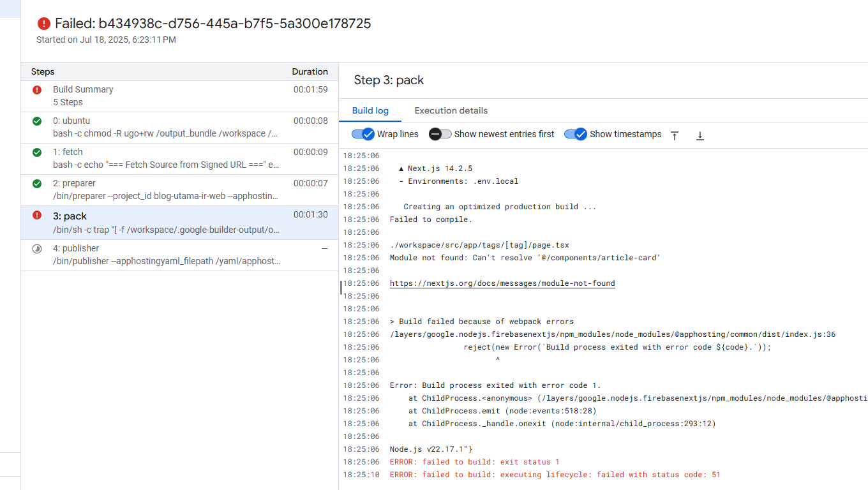Click the red failed icon beside build ID
Image resolution: width=868 pixels, height=490 pixels.
pos(43,24)
